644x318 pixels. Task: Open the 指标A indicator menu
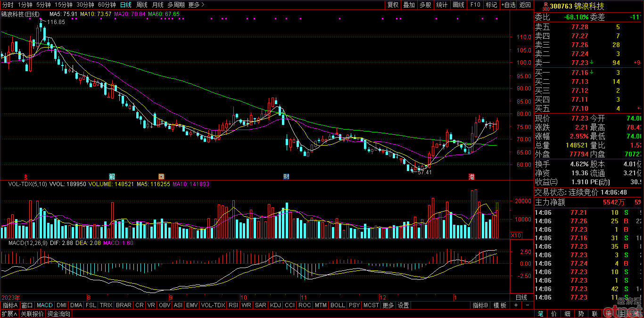(x=10, y=305)
